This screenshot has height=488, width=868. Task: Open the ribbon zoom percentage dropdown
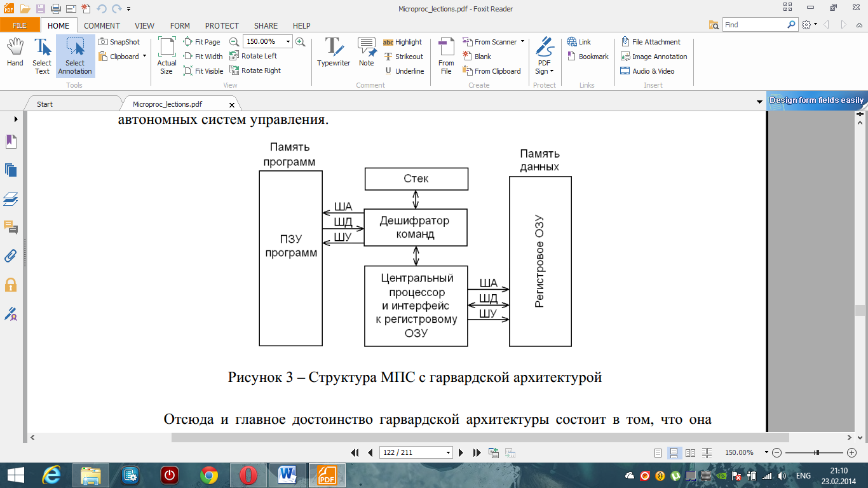[288, 41]
